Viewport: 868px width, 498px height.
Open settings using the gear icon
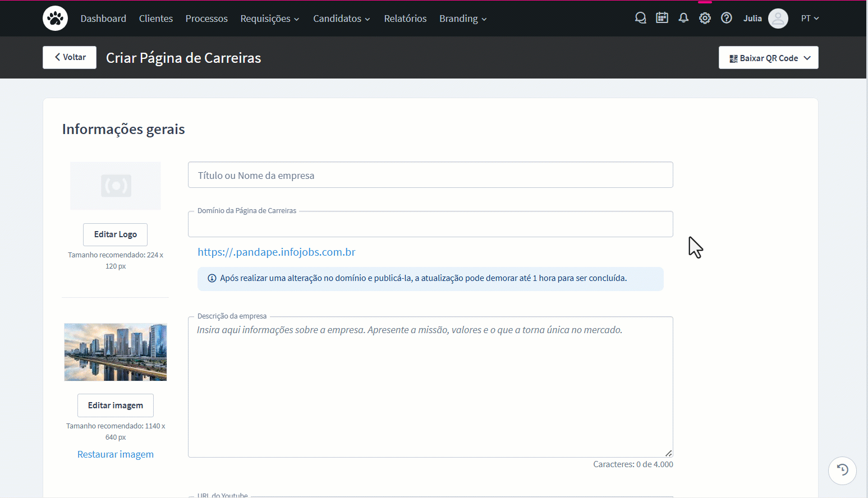tap(705, 18)
